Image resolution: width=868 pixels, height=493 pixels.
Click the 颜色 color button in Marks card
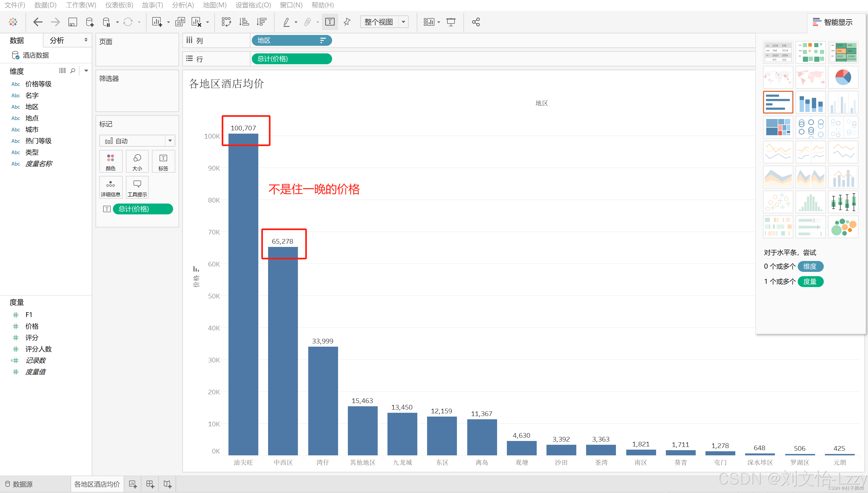click(110, 162)
